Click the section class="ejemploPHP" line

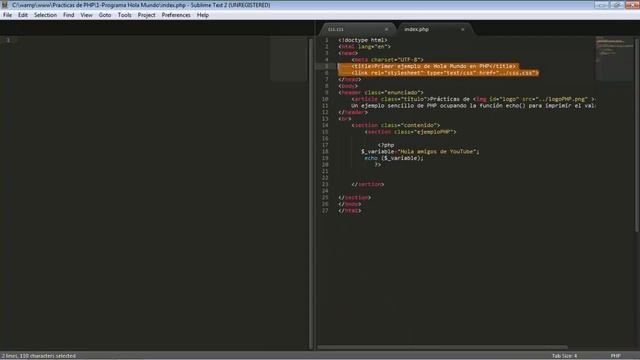pos(411,132)
